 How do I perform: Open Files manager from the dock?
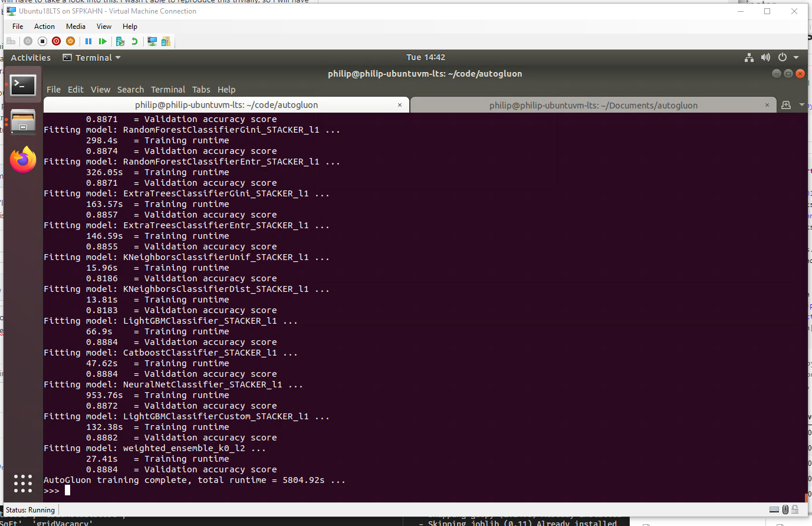pos(23,122)
